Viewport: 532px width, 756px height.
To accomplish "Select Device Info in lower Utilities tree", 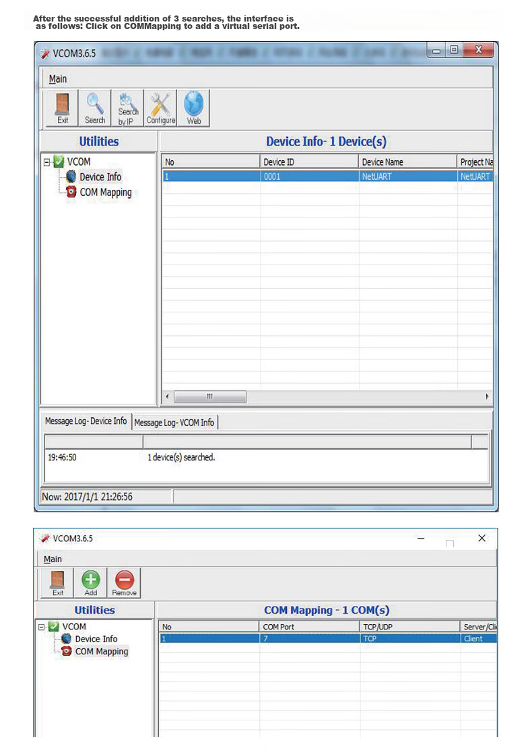I will click(x=96, y=639).
